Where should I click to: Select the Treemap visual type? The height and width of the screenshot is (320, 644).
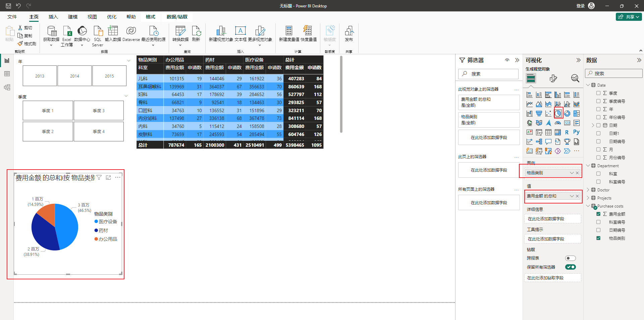pyautogui.click(x=577, y=113)
